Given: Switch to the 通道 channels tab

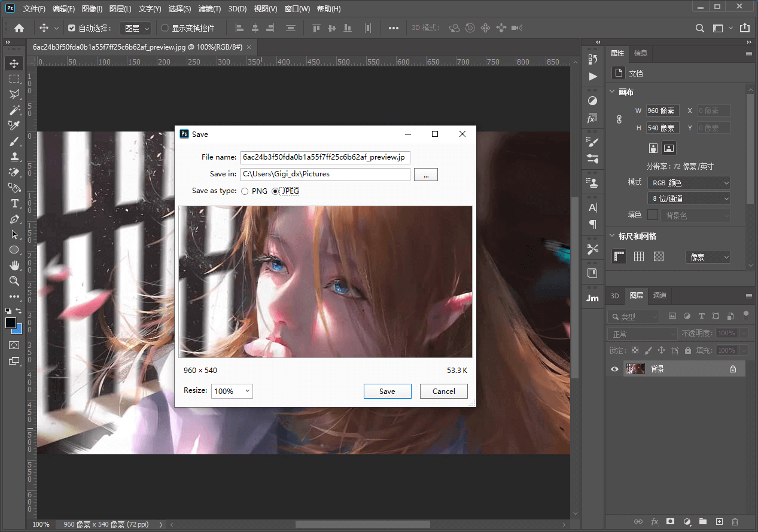Looking at the screenshot, I should 660,295.
